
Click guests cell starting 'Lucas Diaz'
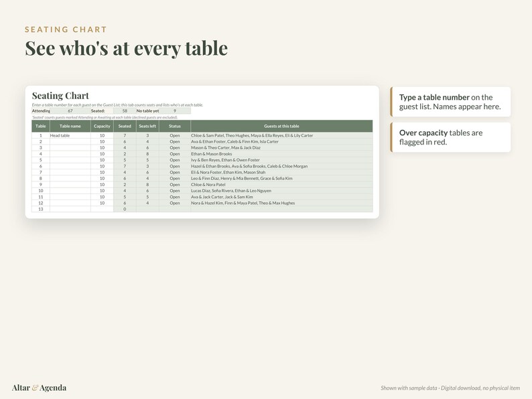[281, 191]
